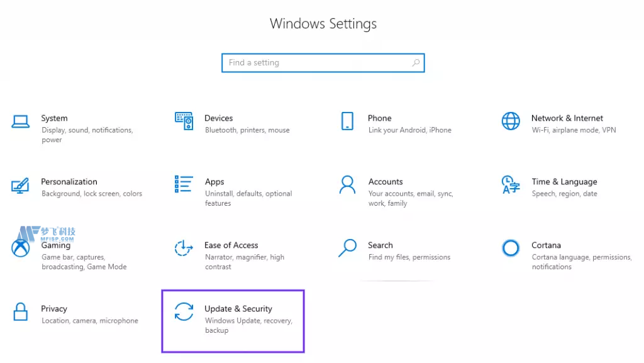Click 'Display, sound, notifications, power' description
The image size is (644, 363).
point(87,135)
